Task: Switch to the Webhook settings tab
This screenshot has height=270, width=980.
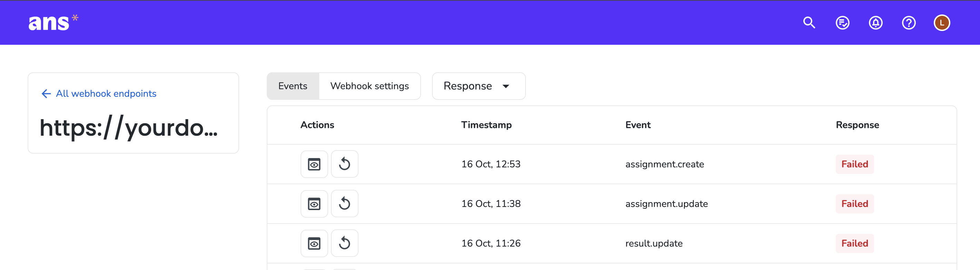Action: [370, 86]
